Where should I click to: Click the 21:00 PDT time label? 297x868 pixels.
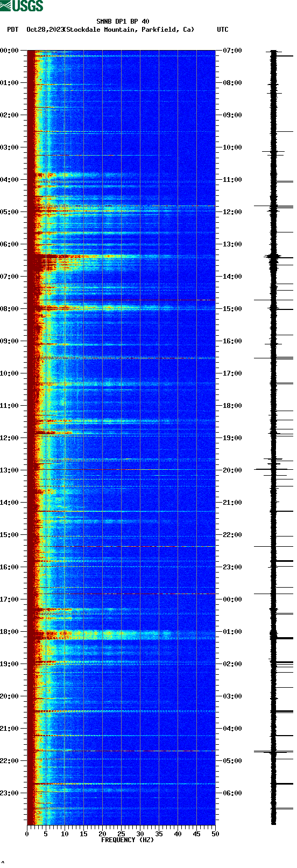tap(9, 729)
